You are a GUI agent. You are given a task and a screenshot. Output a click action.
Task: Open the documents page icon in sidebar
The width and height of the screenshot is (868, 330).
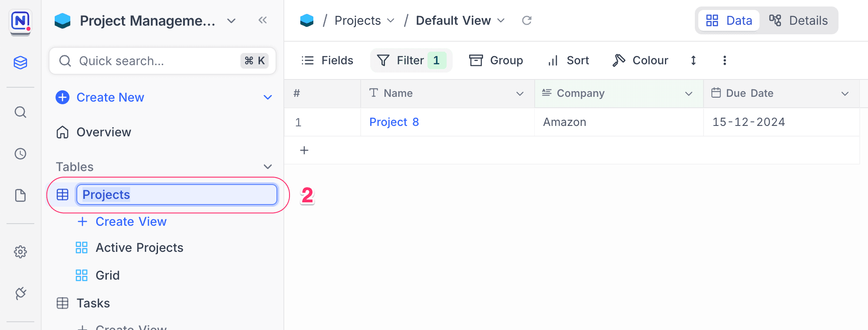click(20, 195)
